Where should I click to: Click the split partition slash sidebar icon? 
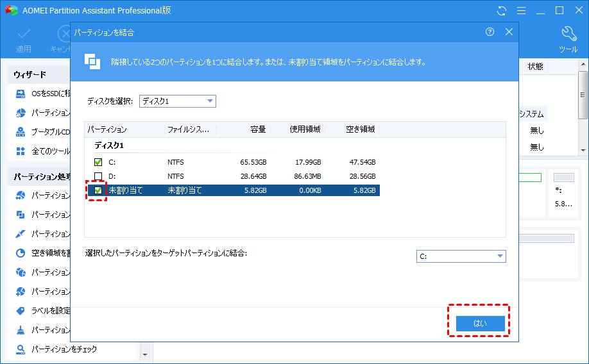tap(21, 234)
